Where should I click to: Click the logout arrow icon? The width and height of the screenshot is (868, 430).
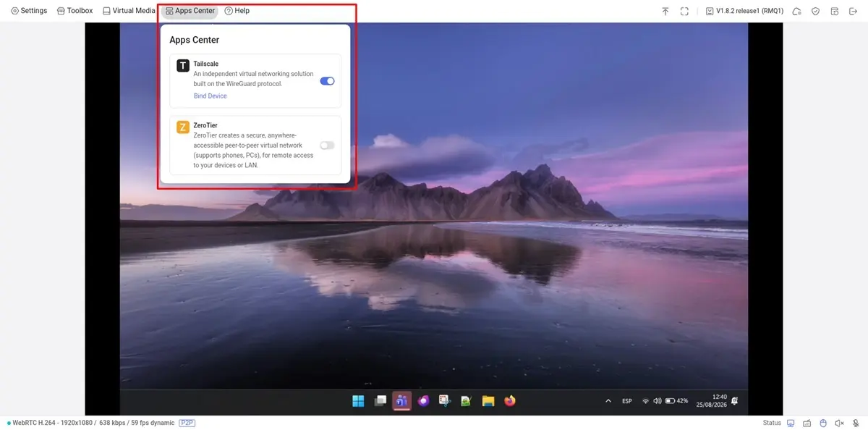[853, 12]
